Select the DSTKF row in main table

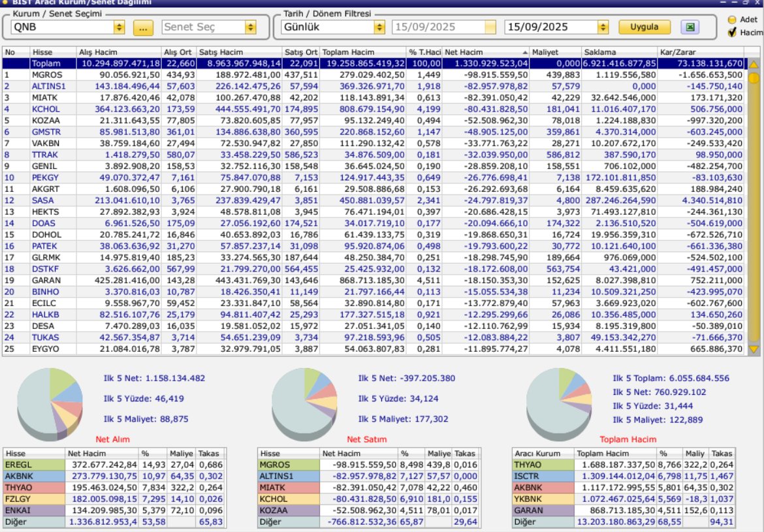[x=374, y=269]
